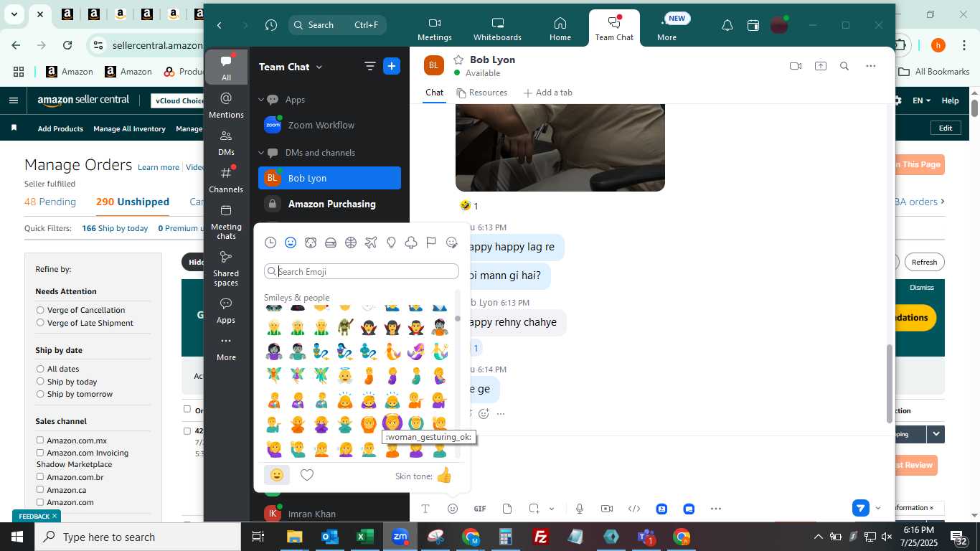This screenshot has height=551, width=980.
Task: Star the Bob Lyon contact
Action: click(458, 60)
